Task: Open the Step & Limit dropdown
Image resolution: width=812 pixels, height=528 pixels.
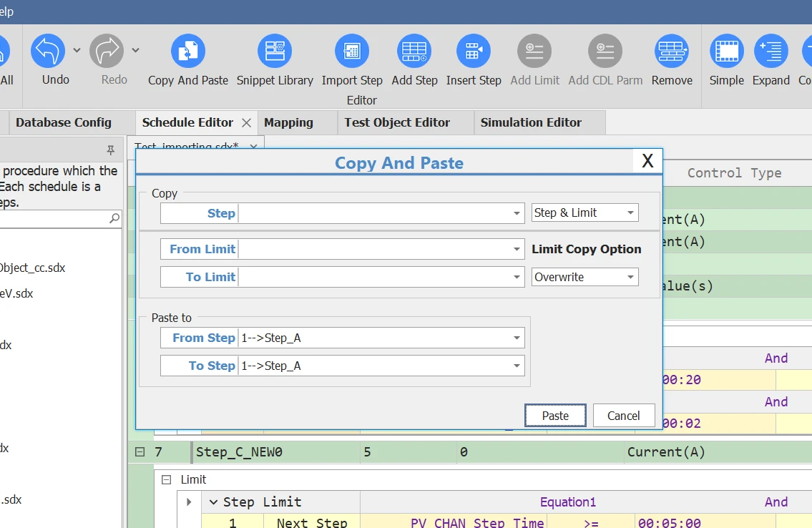Action: click(630, 212)
